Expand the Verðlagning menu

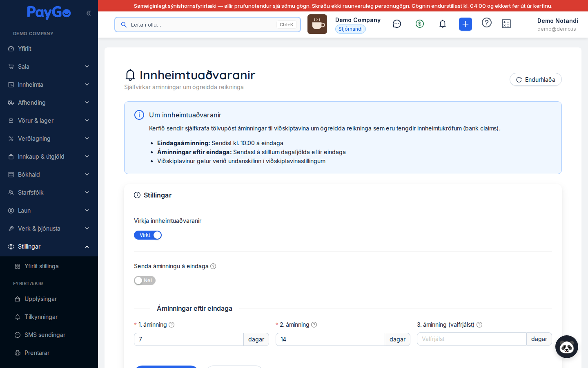(x=49, y=139)
